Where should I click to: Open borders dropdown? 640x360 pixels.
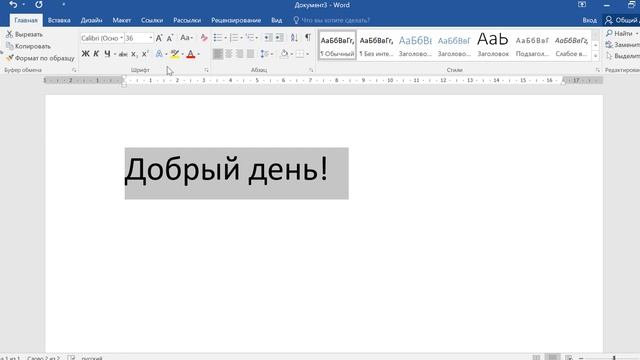[308, 54]
